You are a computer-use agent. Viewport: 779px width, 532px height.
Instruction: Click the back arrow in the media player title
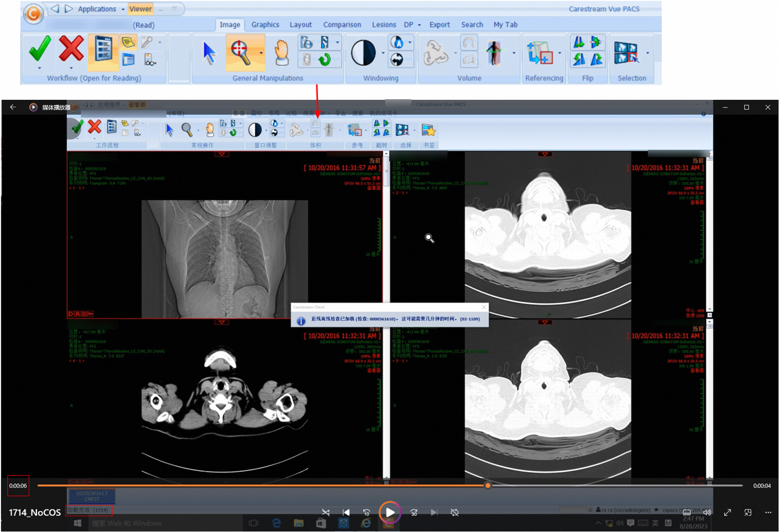[x=13, y=107]
